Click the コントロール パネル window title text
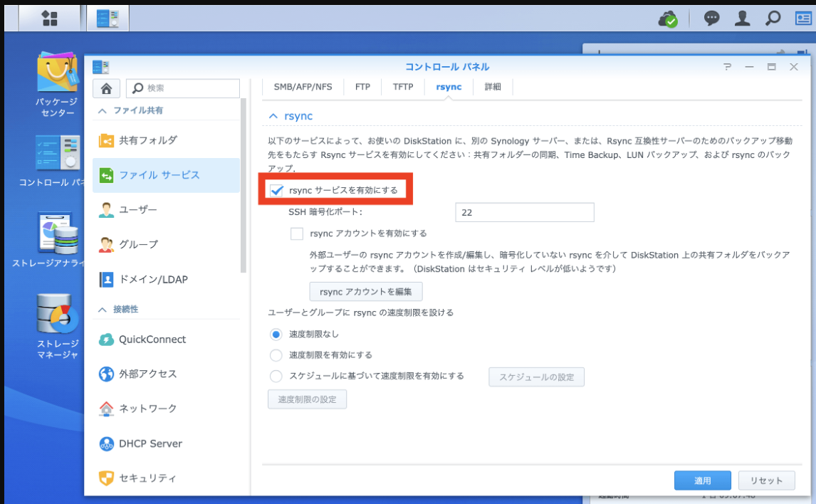 point(447,67)
